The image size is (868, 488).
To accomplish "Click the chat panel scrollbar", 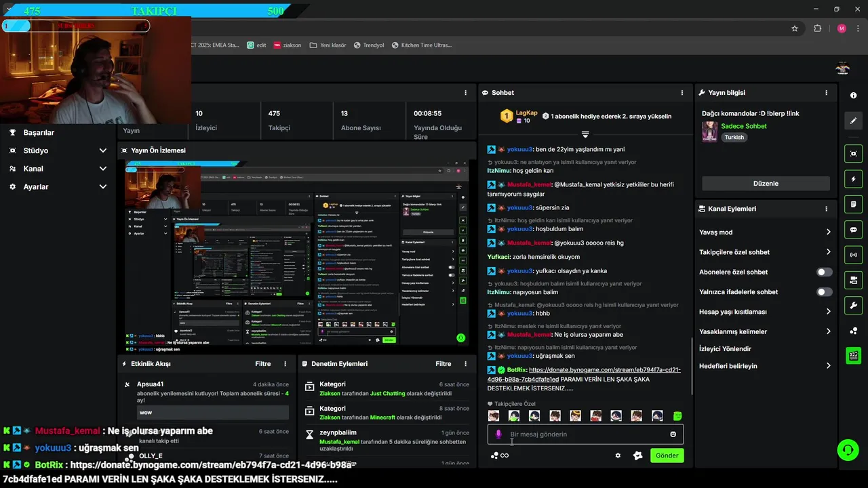I will (692, 366).
